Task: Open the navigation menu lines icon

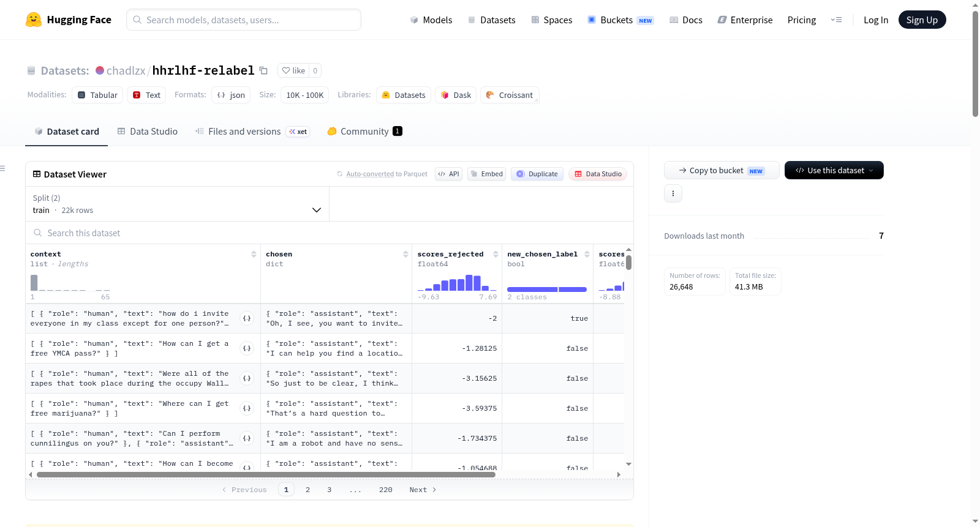Action: (836, 20)
